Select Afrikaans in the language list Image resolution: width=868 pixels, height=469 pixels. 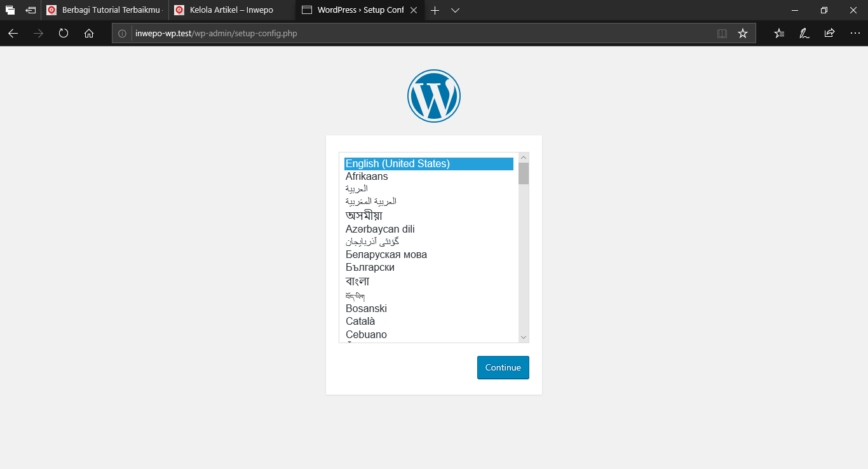tap(429, 177)
